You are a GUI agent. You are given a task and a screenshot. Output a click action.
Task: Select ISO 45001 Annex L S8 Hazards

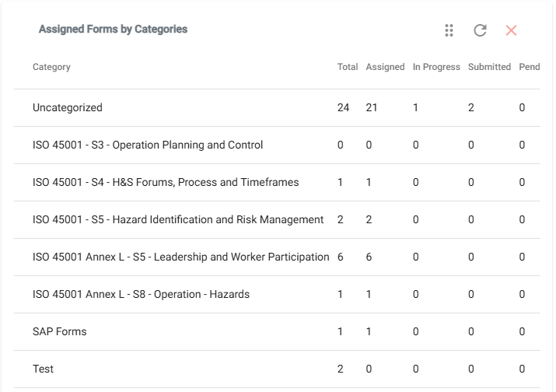(277, 294)
